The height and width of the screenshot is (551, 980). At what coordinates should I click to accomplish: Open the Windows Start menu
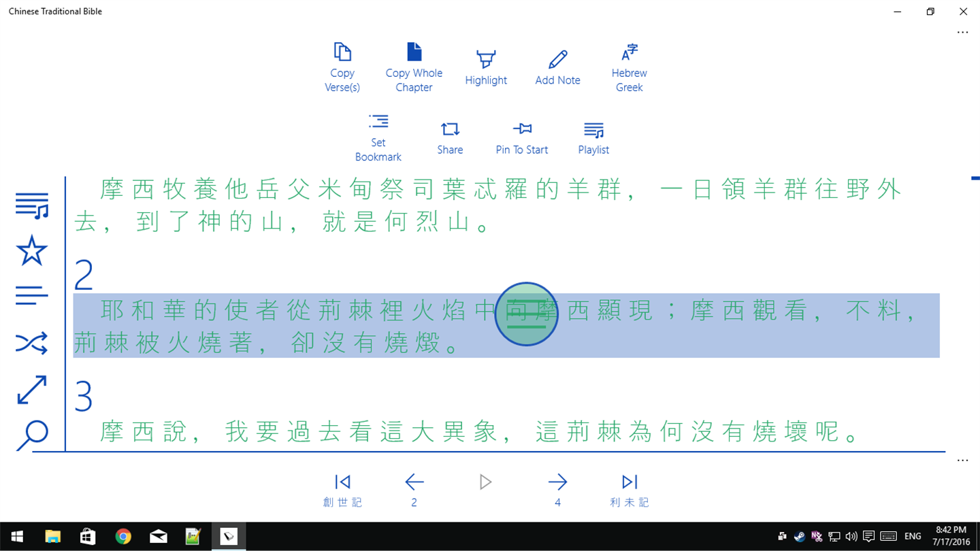[16, 537]
